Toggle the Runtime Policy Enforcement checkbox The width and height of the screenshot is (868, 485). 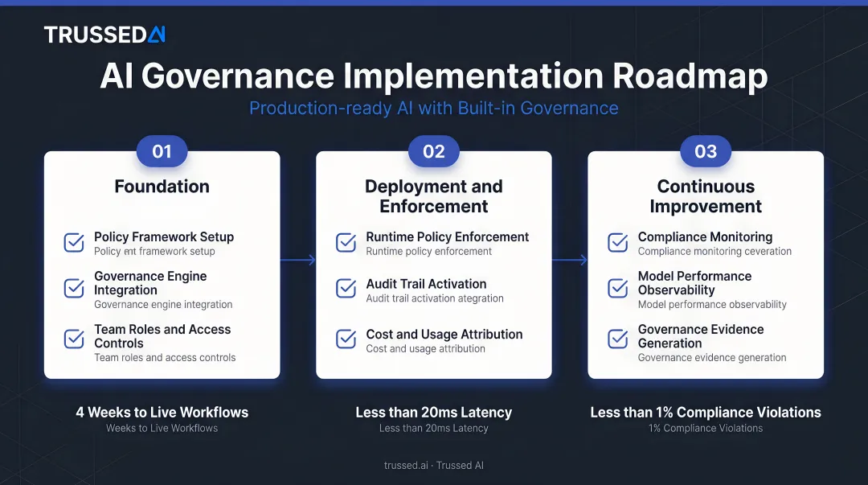coord(346,242)
